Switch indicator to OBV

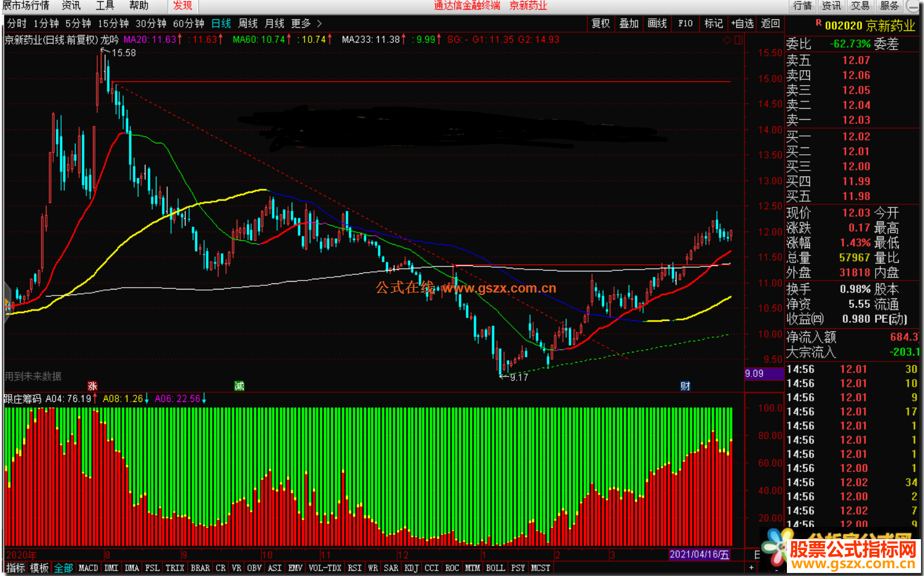[x=254, y=568]
